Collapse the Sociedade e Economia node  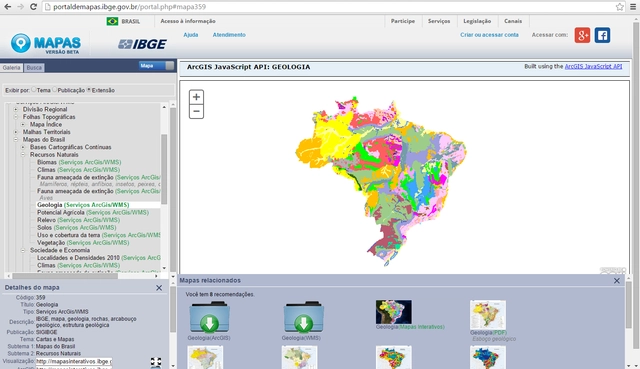23,250
